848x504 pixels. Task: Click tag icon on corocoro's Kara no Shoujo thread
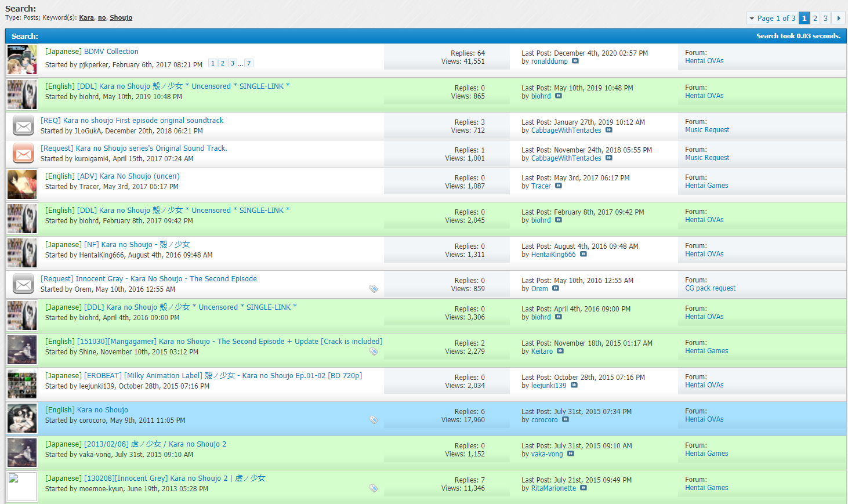tap(374, 420)
